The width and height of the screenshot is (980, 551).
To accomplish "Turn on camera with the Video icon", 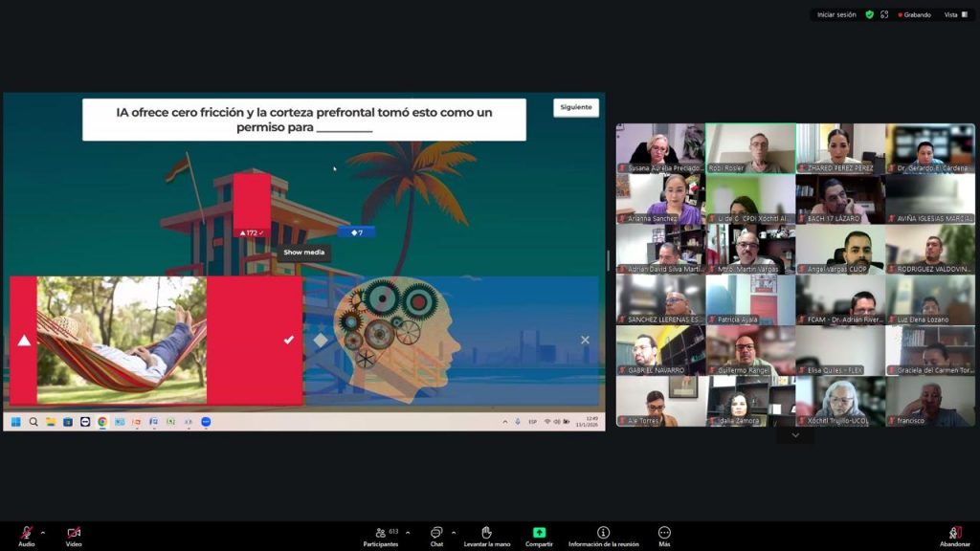I will click(x=74, y=533).
